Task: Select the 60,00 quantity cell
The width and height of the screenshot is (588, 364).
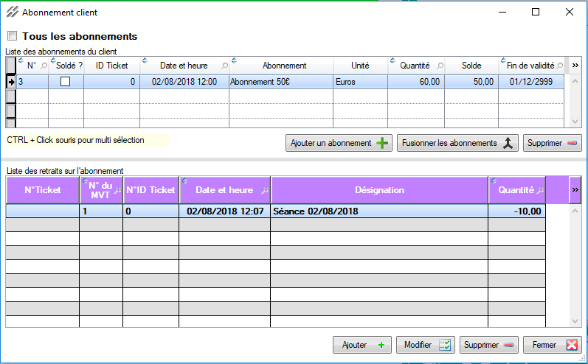Action: 416,82
